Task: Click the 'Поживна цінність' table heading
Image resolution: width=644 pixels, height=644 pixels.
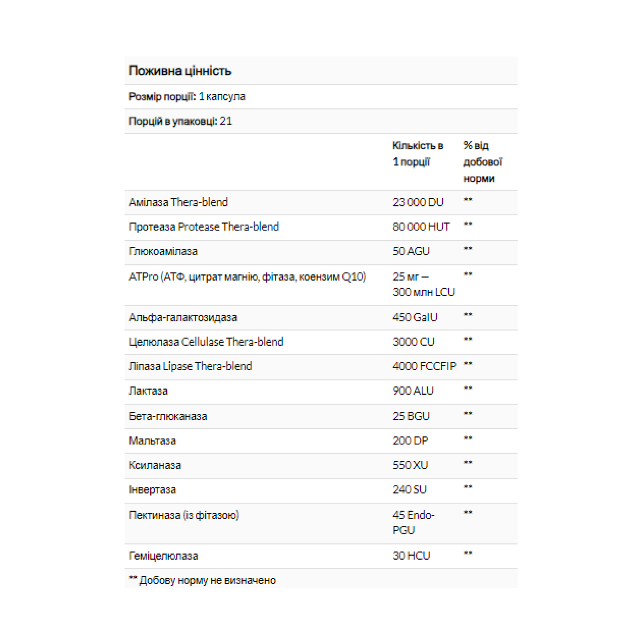Action: [x=180, y=71]
